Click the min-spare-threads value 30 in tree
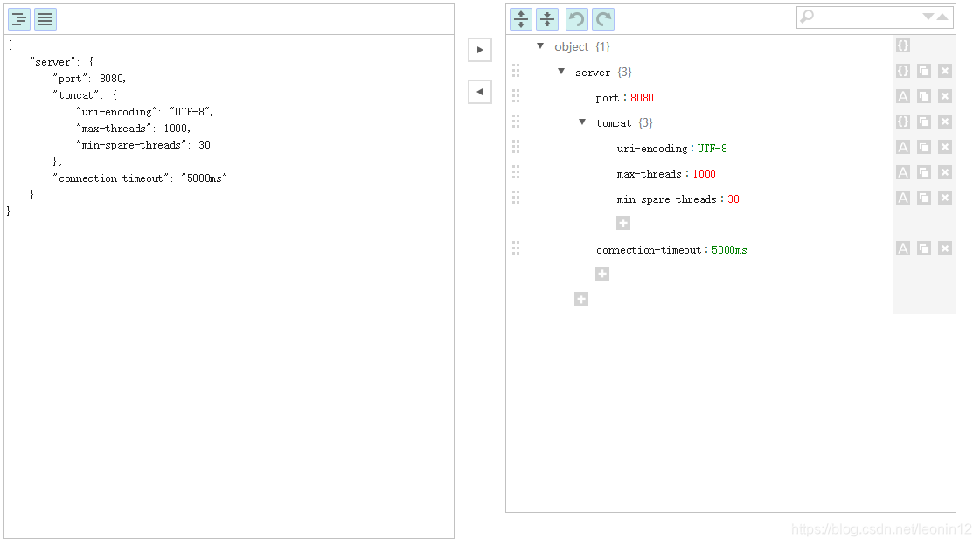980x545 pixels. click(733, 199)
